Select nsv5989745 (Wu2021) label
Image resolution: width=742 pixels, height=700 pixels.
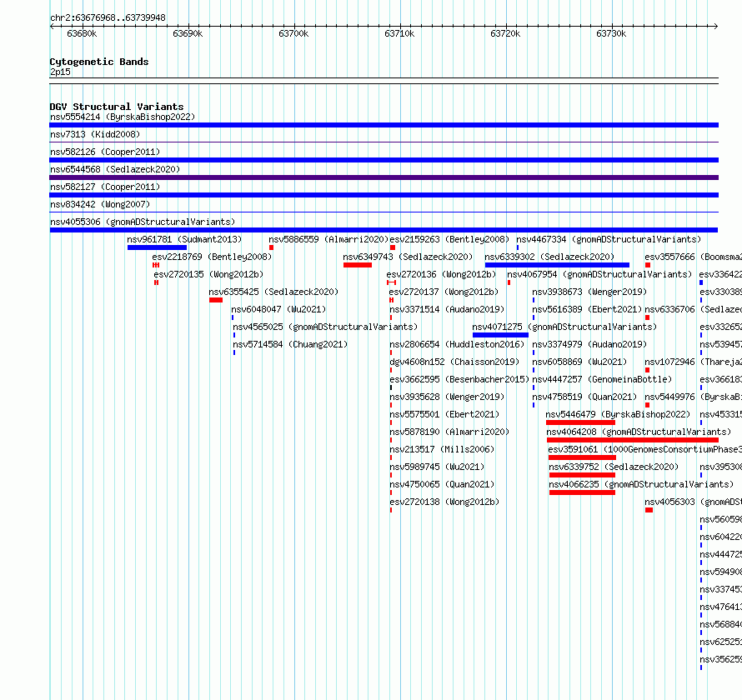(437, 467)
